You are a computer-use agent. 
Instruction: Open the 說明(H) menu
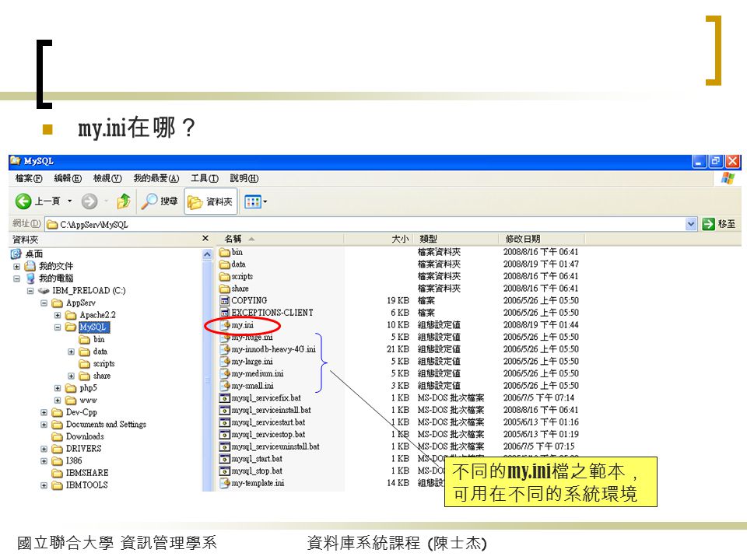pyautogui.click(x=244, y=179)
